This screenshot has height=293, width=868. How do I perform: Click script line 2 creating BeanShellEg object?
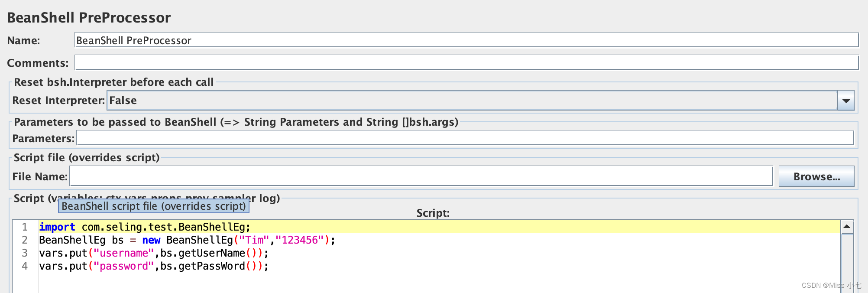pyautogui.click(x=187, y=240)
